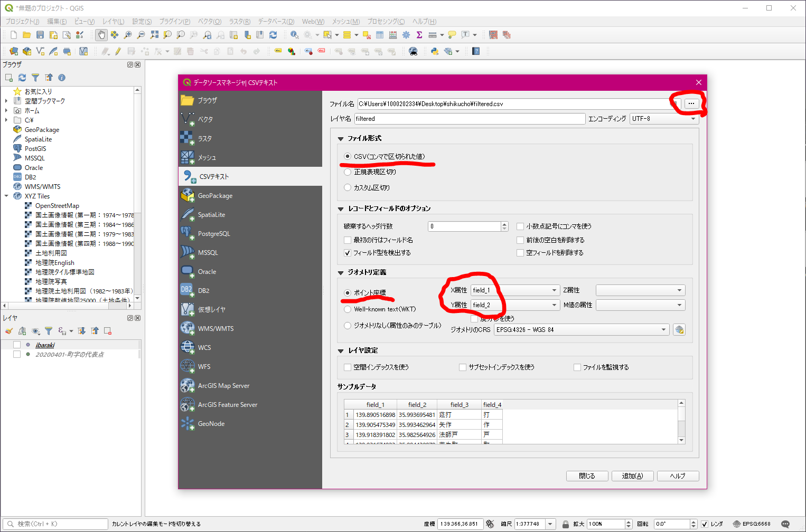Open the CRS selector button beside EPSG:4326
806x532 pixels.
point(679,330)
